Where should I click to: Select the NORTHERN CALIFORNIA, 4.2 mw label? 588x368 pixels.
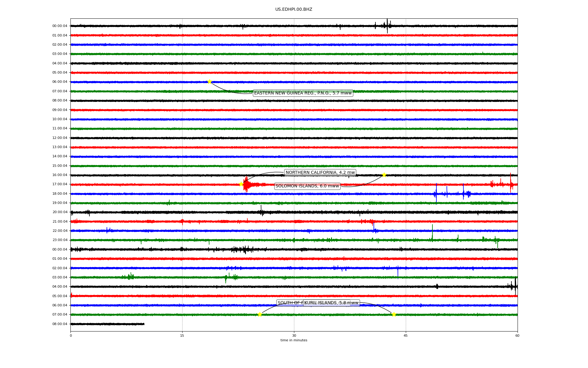[320, 172]
